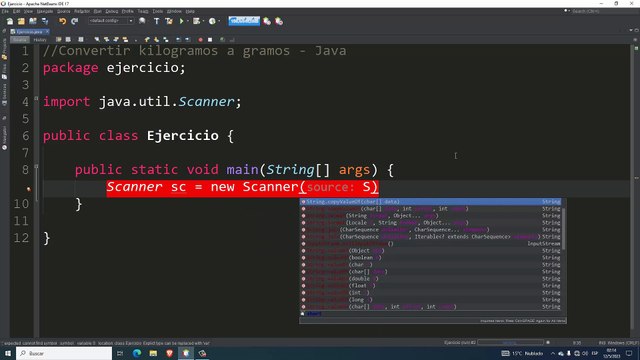Switch to History editor view
The image size is (640, 360).
(x=40, y=40)
